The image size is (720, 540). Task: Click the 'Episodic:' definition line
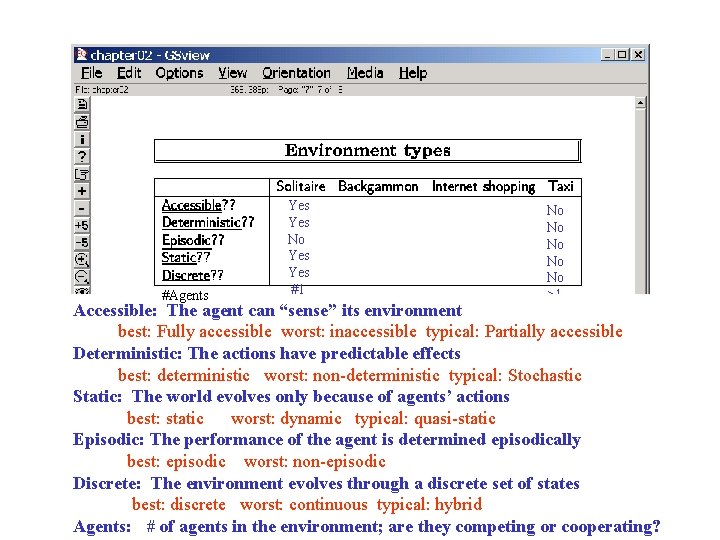(327, 440)
